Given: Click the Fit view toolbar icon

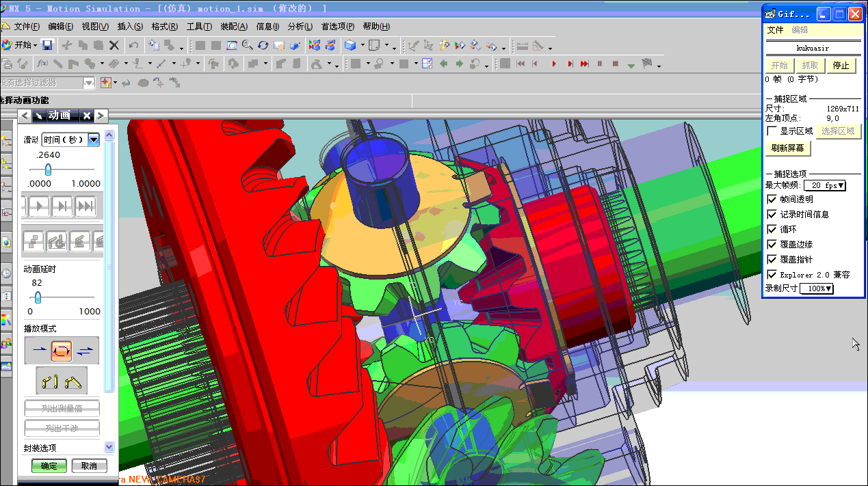Looking at the screenshot, I should [231, 45].
